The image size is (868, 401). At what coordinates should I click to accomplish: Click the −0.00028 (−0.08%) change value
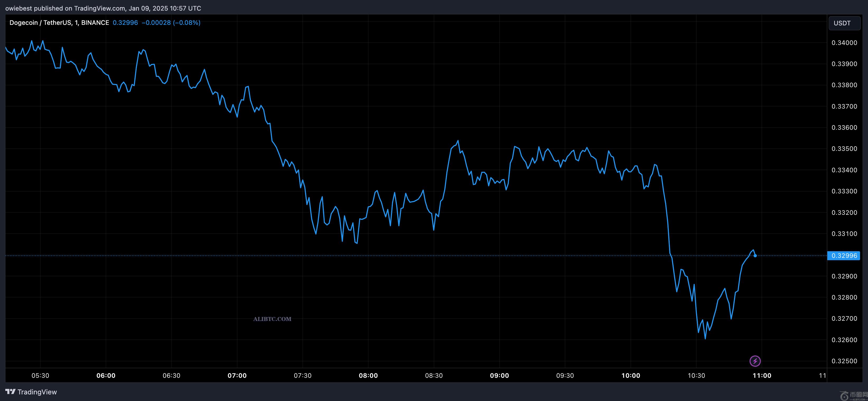coord(171,22)
